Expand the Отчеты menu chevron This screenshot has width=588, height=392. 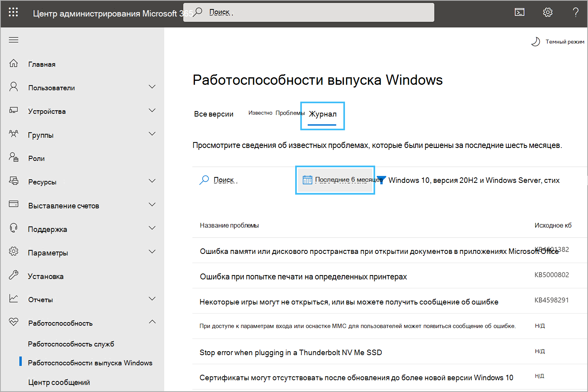(152, 299)
